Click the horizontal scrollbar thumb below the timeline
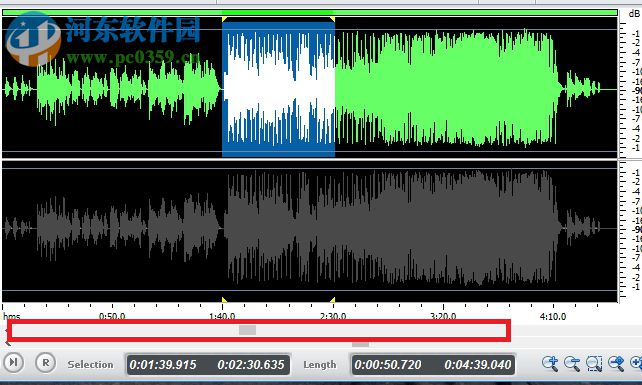The image size is (642, 385). (247, 330)
